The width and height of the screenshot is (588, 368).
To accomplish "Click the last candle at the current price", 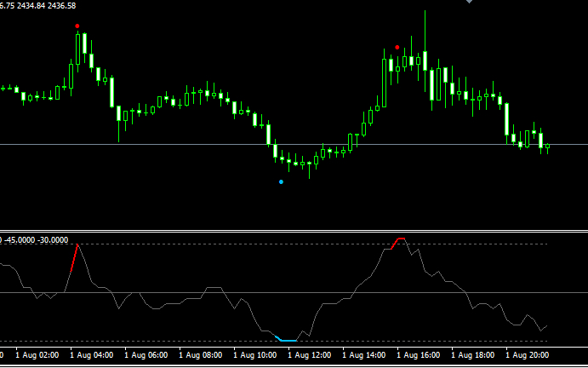I will [x=547, y=147].
